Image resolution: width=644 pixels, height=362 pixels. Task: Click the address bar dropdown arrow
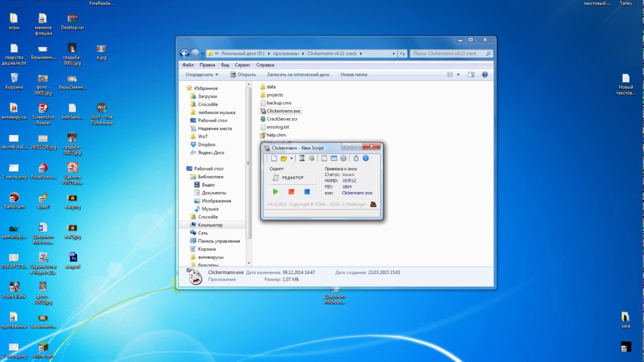click(x=393, y=53)
